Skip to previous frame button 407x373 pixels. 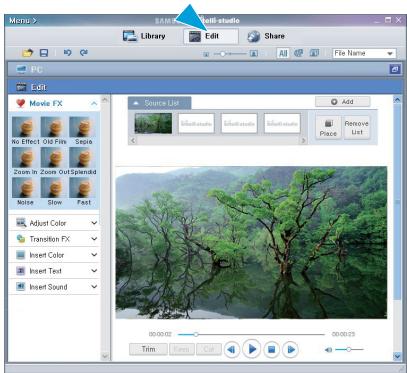232,350
